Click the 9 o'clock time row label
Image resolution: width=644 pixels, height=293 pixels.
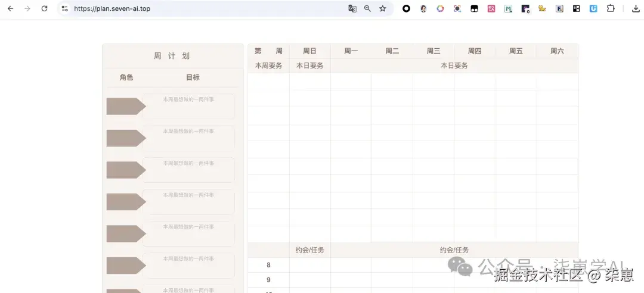268,280
